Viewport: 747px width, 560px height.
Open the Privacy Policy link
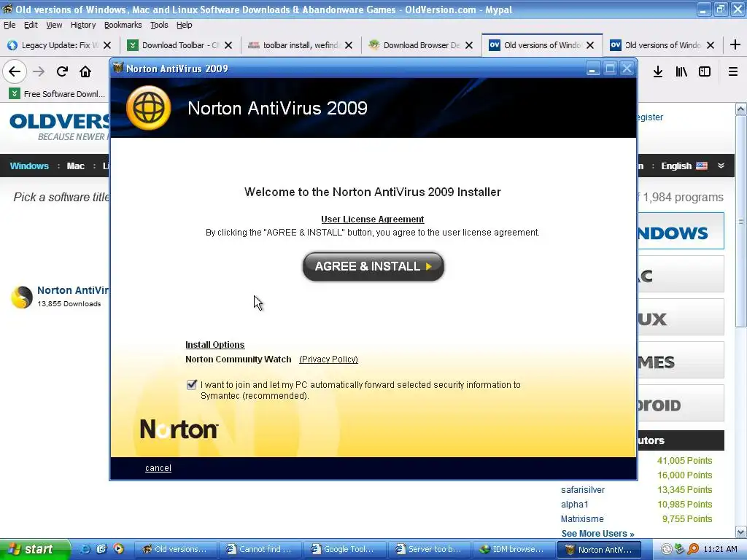pyautogui.click(x=329, y=359)
